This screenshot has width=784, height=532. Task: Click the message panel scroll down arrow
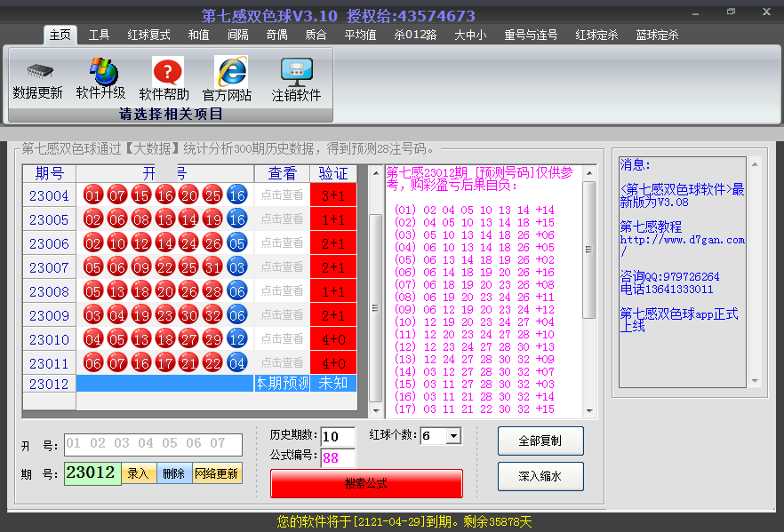click(x=755, y=381)
